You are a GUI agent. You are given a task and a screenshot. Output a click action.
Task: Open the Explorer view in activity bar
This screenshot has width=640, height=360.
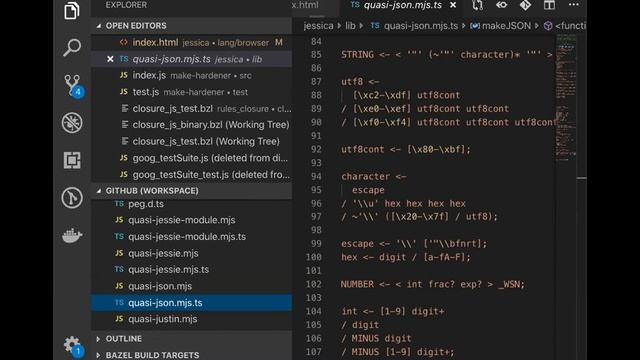click(x=72, y=10)
